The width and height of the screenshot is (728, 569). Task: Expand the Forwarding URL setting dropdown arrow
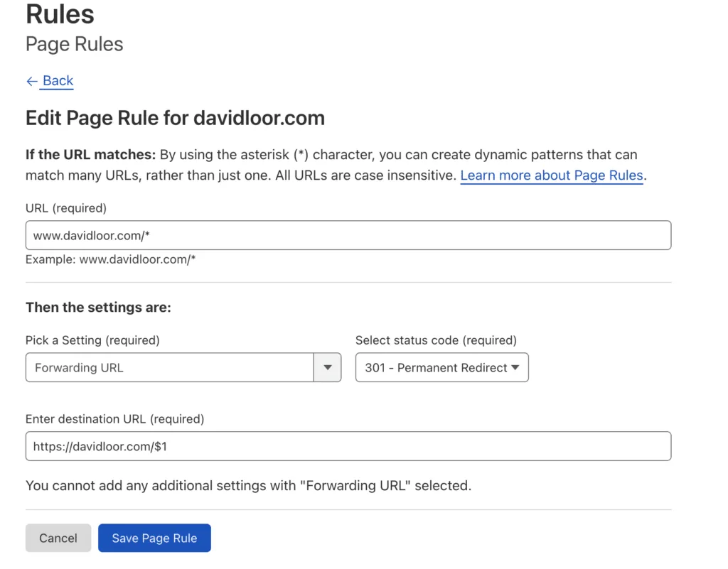(x=327, y=367)
